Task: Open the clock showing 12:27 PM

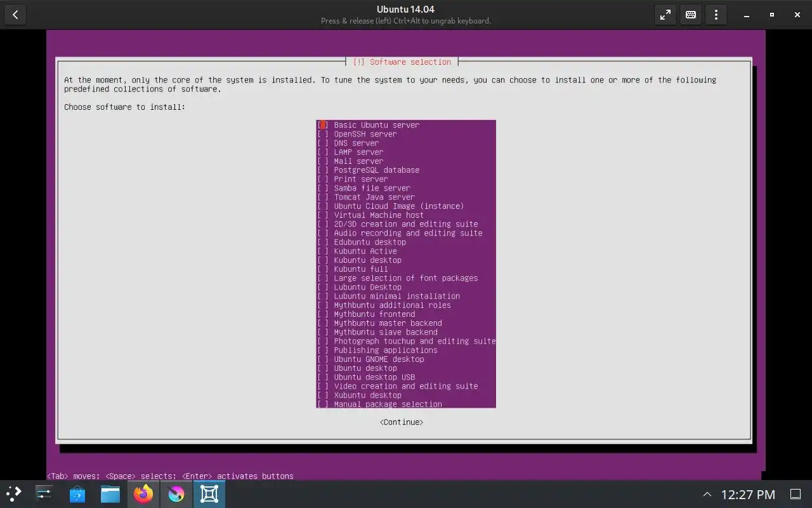Action: (749, 494)
